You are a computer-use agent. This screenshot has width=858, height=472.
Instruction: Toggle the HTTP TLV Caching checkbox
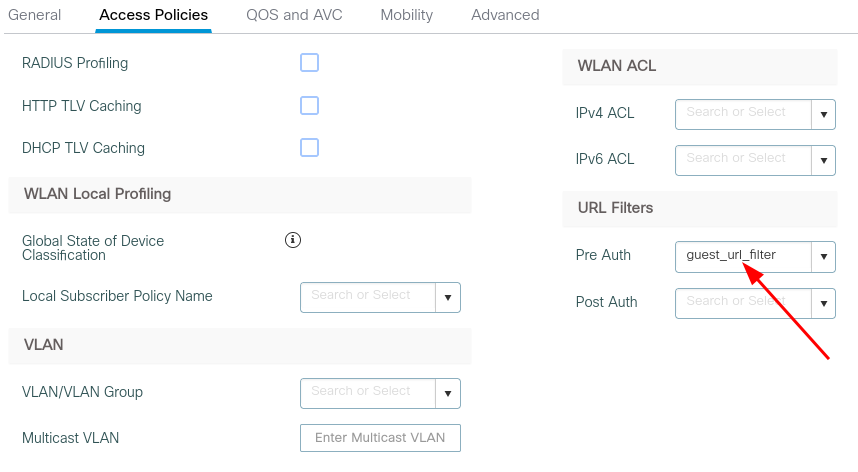point(310,106)
